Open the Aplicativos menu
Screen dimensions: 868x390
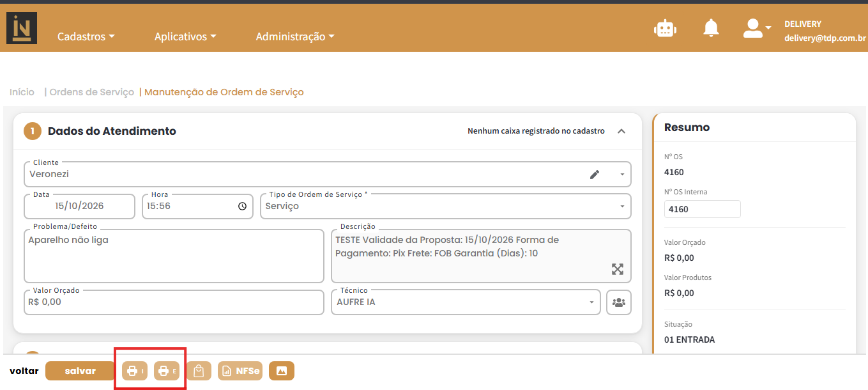click(x=185, y=36)
